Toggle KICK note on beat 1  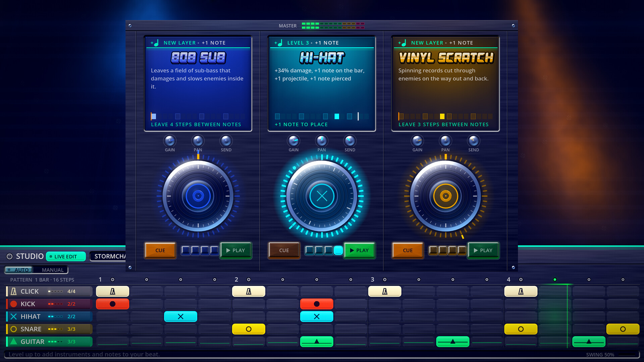coord(113,304)
